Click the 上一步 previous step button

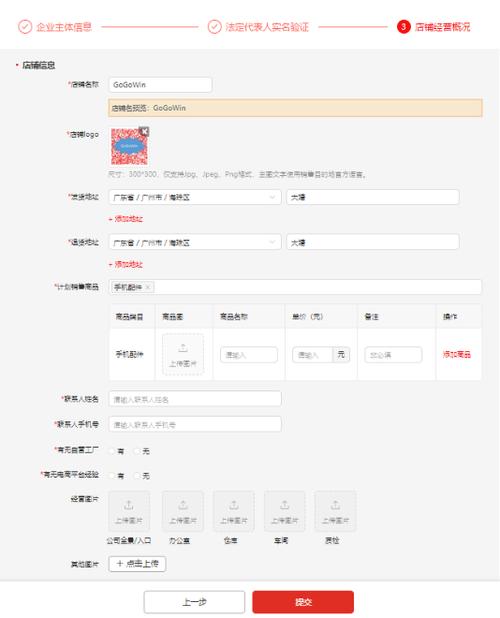tap(194, 602)
